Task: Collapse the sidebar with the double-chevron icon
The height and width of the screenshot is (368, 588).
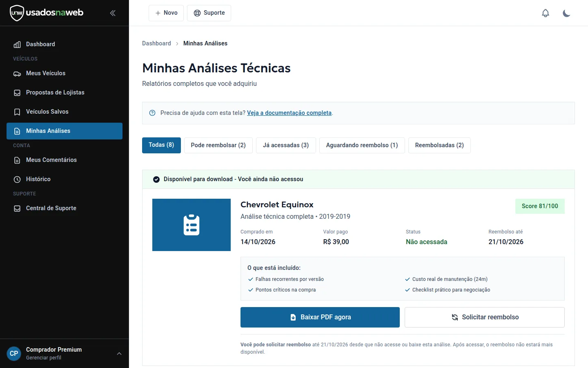Action: coord(113,13)
